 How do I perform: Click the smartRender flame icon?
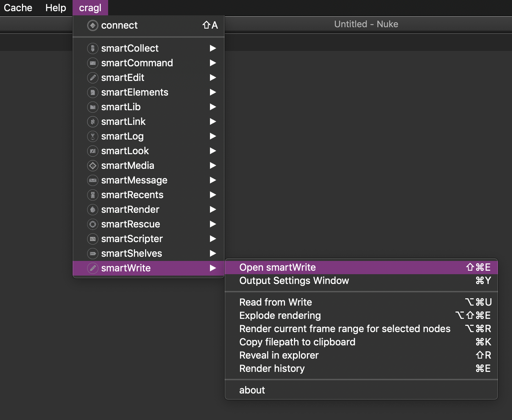92,210
